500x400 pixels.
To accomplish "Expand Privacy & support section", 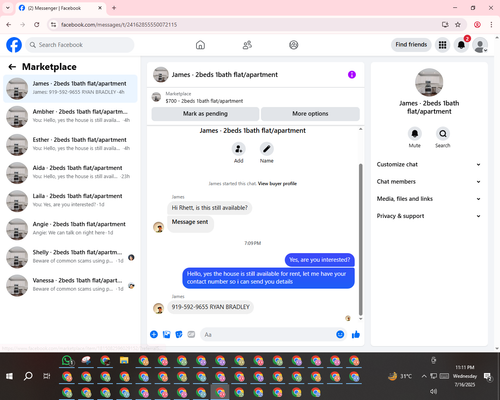I will coord(429,216).
